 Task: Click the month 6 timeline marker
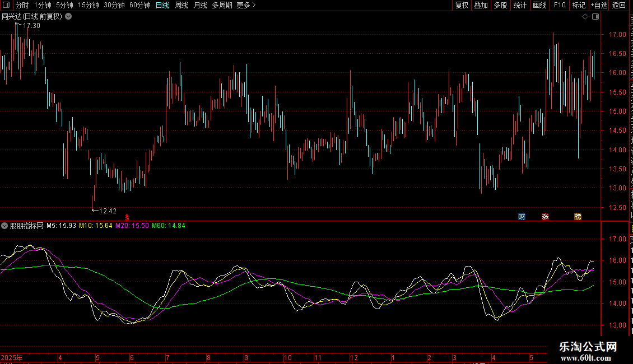tap(132, 358)
